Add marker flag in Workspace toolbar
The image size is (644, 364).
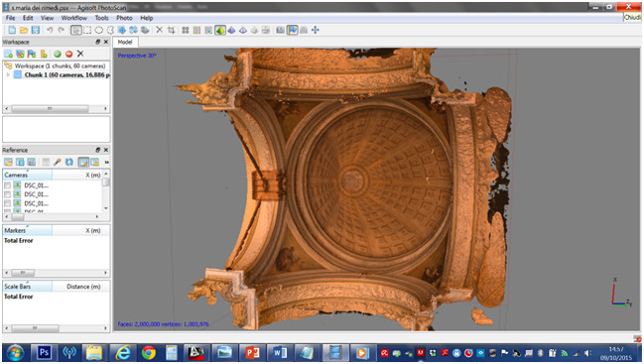click(x=32, y=54)
